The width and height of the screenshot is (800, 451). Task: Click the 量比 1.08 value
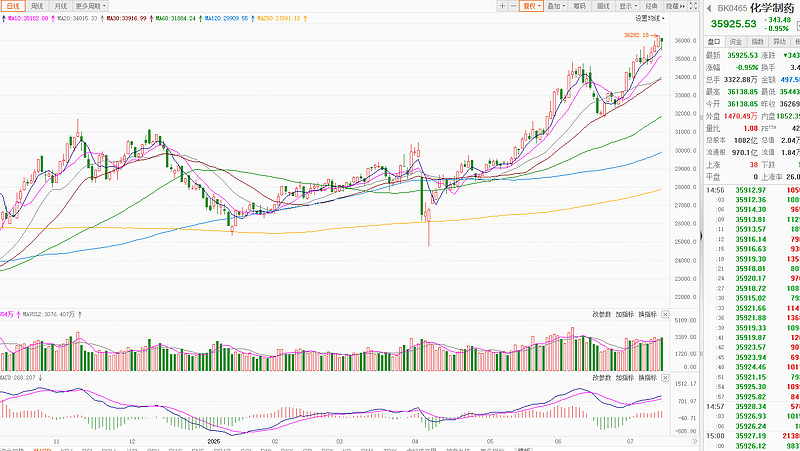[751, 129]
